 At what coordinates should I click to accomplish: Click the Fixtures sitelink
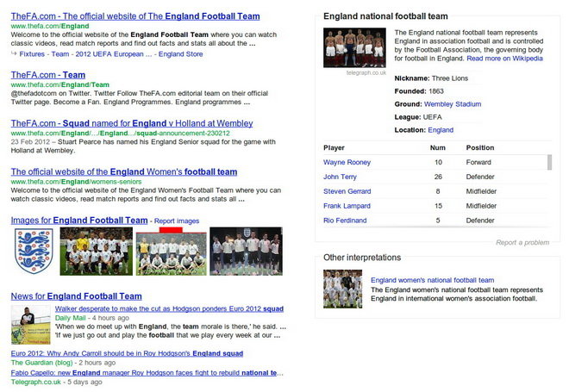32,54
